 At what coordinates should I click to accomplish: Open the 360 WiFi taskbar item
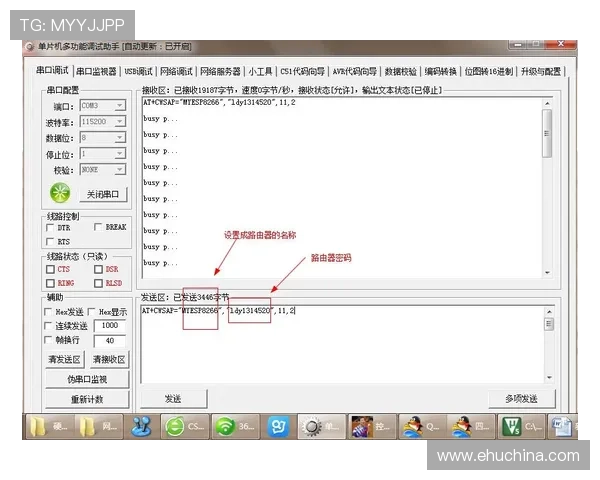(x=235, y=426)
